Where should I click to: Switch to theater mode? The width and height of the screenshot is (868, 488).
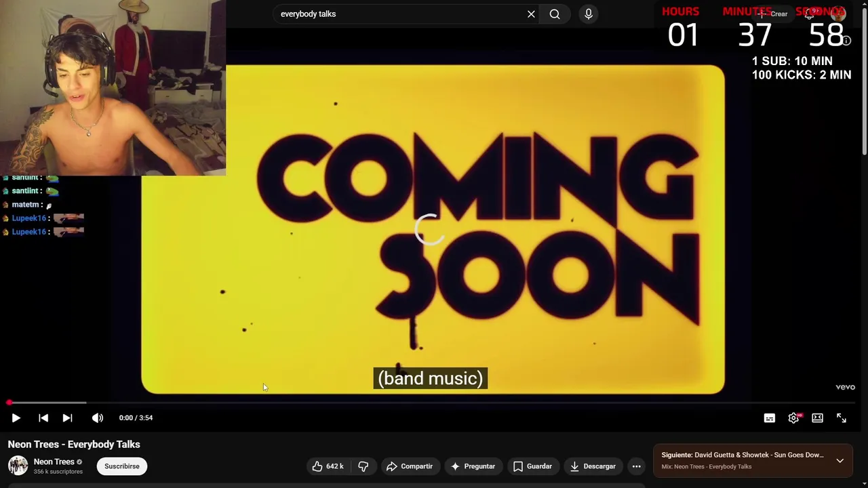[817, 418]
